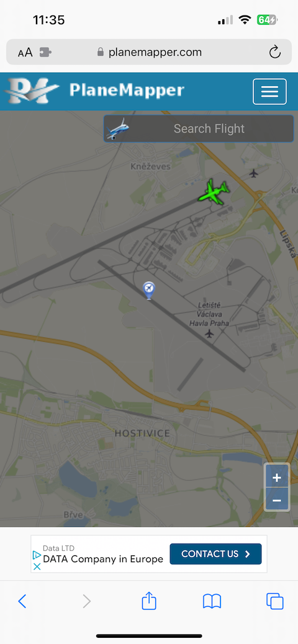Viewport: 298px width, 644px height.
Task: Open AdChoices info triangle icon
Action: point(37,555)
